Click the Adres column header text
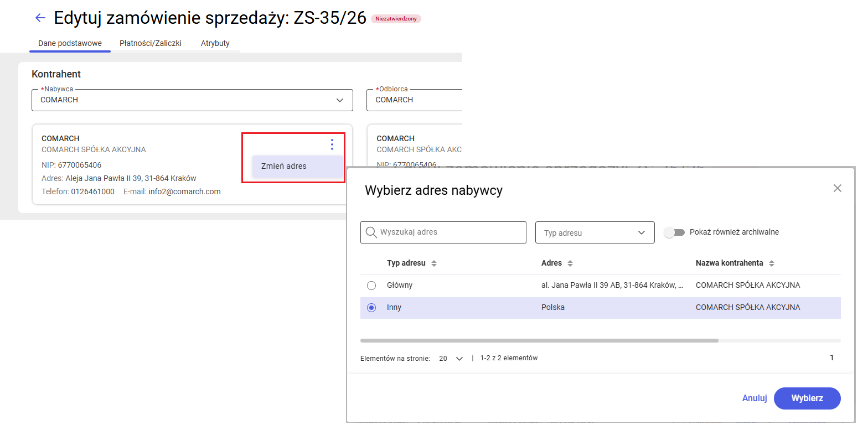Image resolution: width=868 pixels, height=430 pixels. (x=551, y=263)
